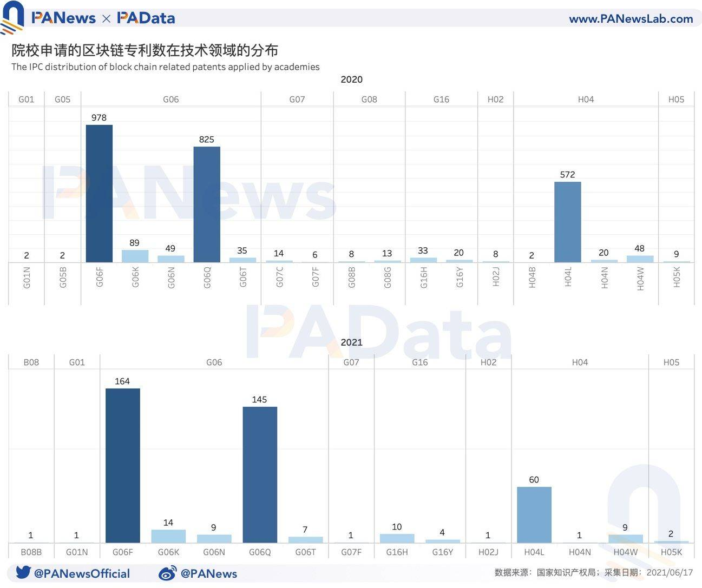
Task: Click the G08G axis label in 2020 chart
Action: click(388, 277)
